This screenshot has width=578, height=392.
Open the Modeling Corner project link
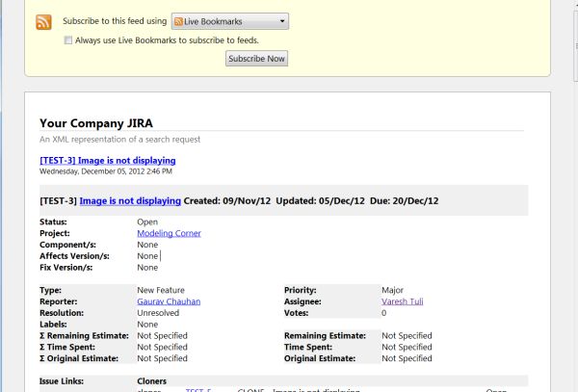169,233
